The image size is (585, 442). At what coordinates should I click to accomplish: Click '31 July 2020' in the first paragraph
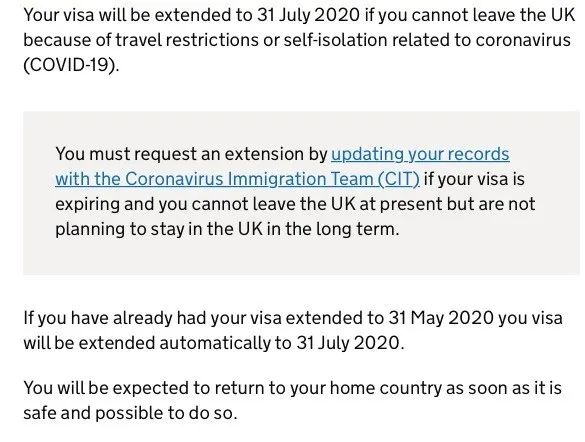coord(309,15)
